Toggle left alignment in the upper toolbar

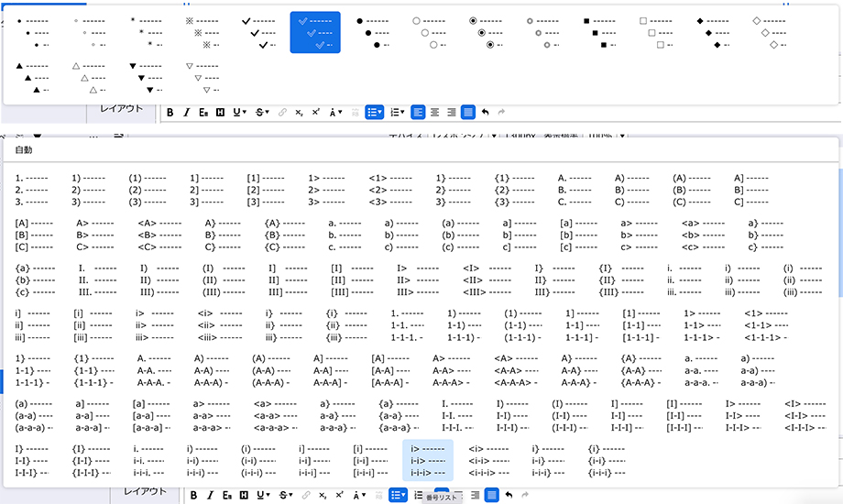(x=418, y=112)
